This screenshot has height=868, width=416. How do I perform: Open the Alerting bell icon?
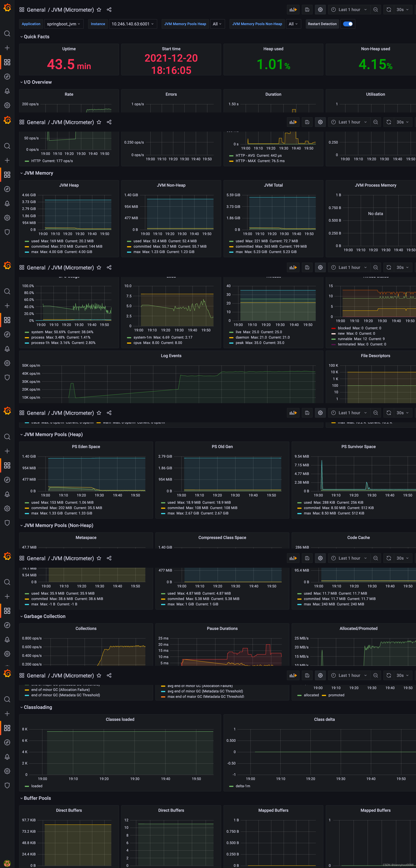[x=7, y=91]
